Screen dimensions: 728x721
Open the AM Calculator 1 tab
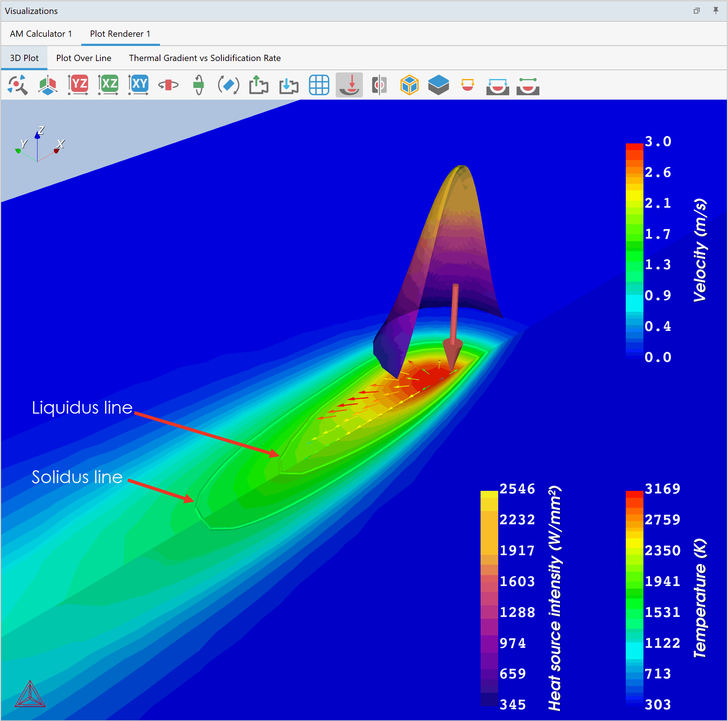[41, 34]
